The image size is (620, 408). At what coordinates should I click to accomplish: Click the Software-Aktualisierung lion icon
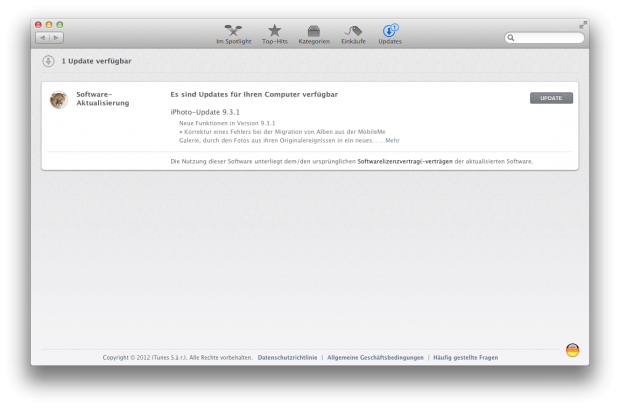[59, 100]
